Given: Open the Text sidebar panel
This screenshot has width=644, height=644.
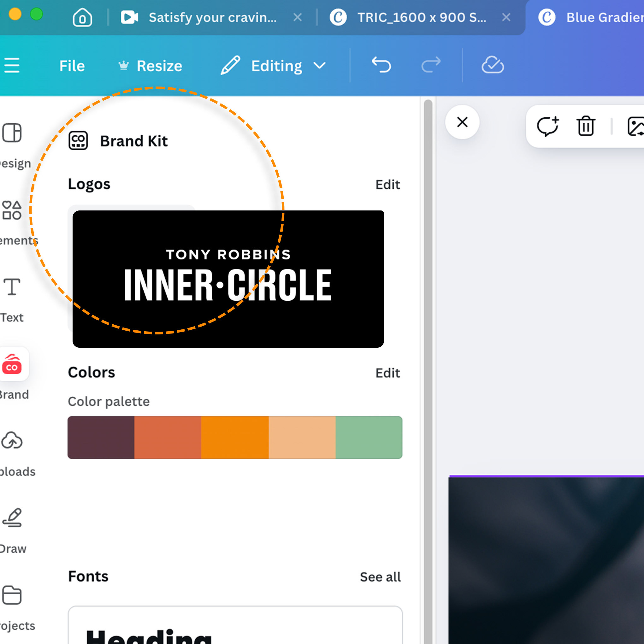Looking at the screenshot, I should click(x=12, y=300).
